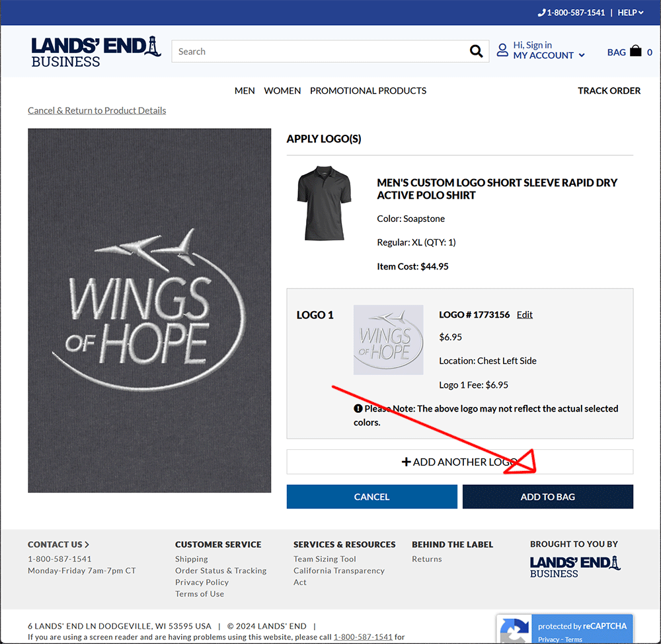Click the Please Note info icon
The height and width of the screenshot is (644, 661).
pos(358,409)
